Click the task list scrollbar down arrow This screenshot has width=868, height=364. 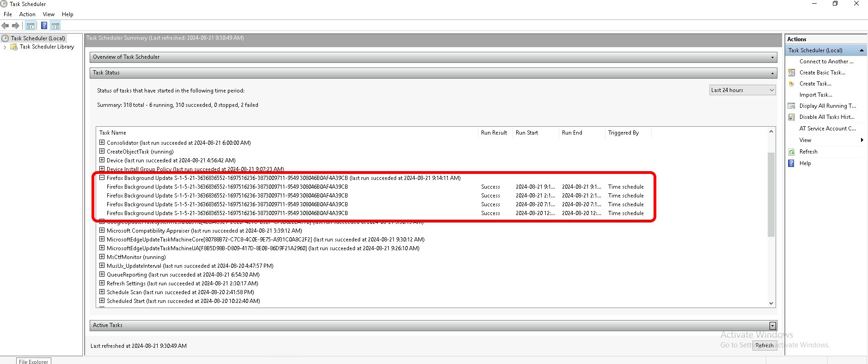click(x=771, y=303)
